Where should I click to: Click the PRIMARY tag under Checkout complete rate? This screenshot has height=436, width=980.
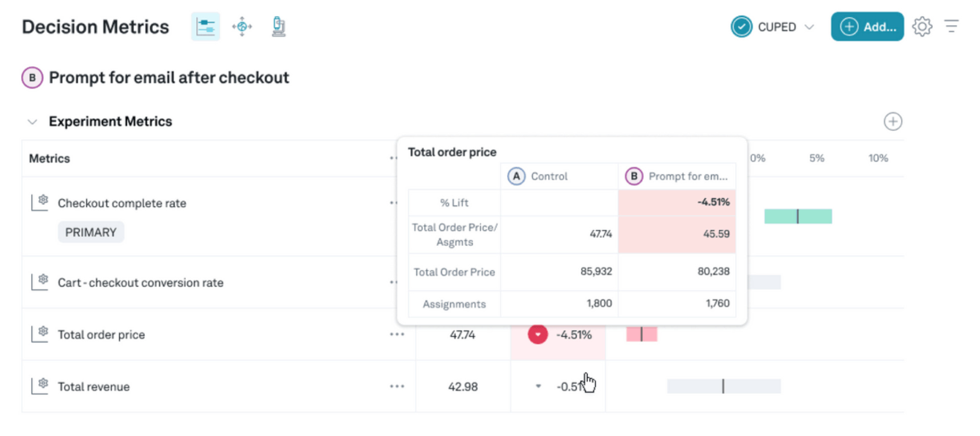(91, 232)
